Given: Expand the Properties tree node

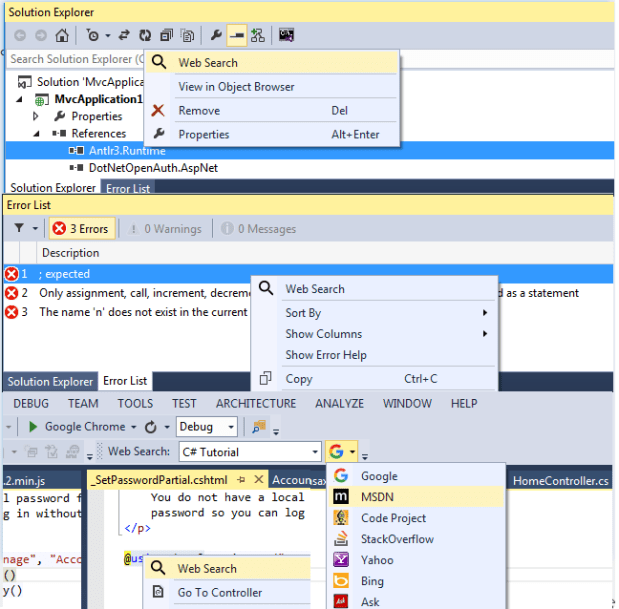Looking at the screenshot, I should (36, 116).
